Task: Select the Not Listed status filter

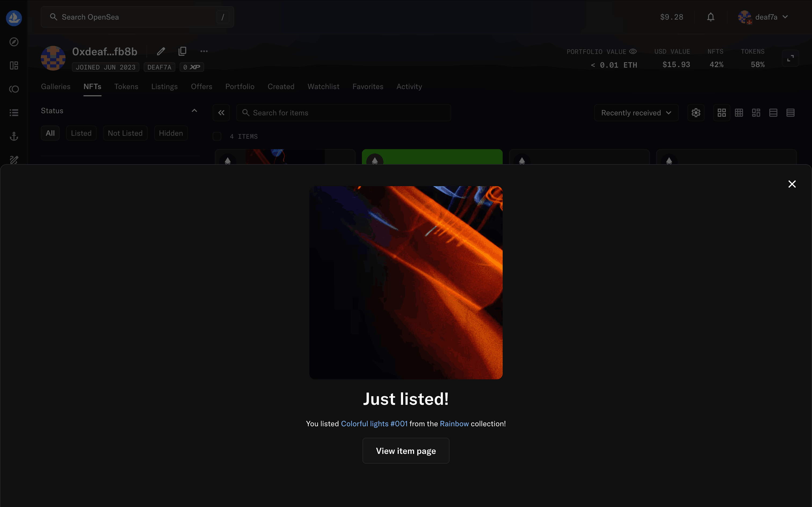Action: [125, 133]
